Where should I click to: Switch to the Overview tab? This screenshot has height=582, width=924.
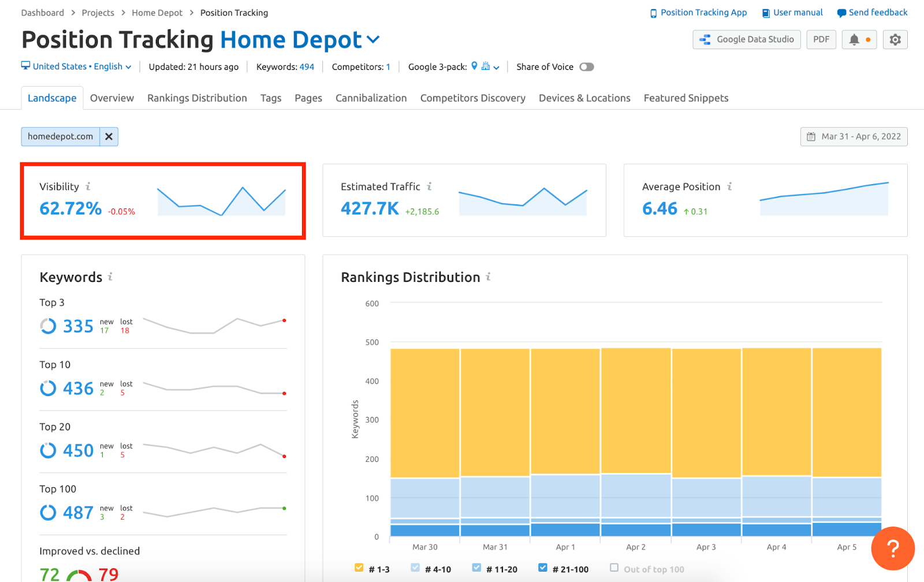tap(112, 98)
